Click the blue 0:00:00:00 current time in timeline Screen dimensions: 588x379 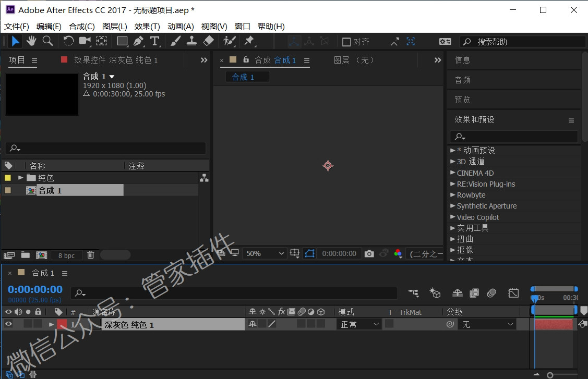(35, 289)
